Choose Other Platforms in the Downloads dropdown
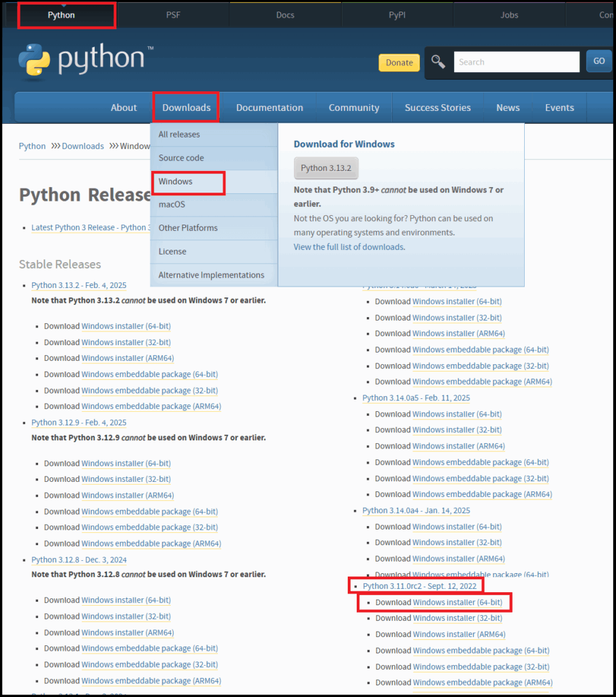 214,228
